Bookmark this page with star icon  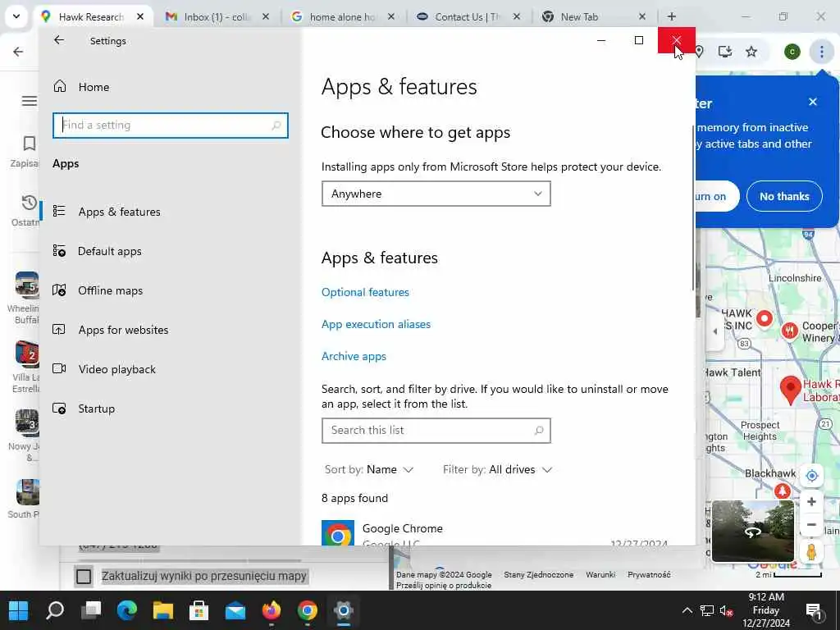(x=751, y=52)
